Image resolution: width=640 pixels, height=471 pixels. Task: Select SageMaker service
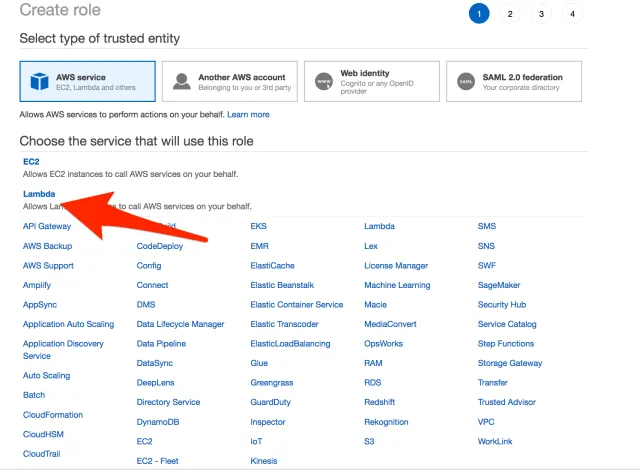click(499, 285)
